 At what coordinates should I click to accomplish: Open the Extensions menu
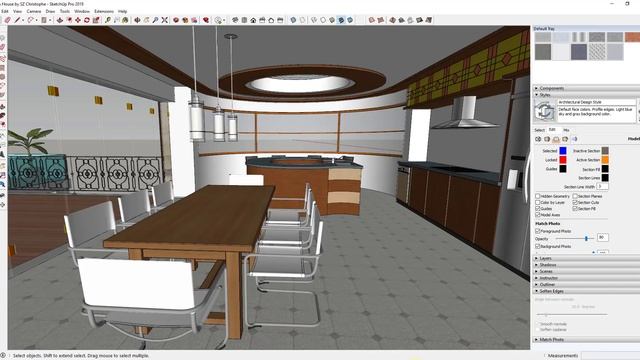pos(104,11)
